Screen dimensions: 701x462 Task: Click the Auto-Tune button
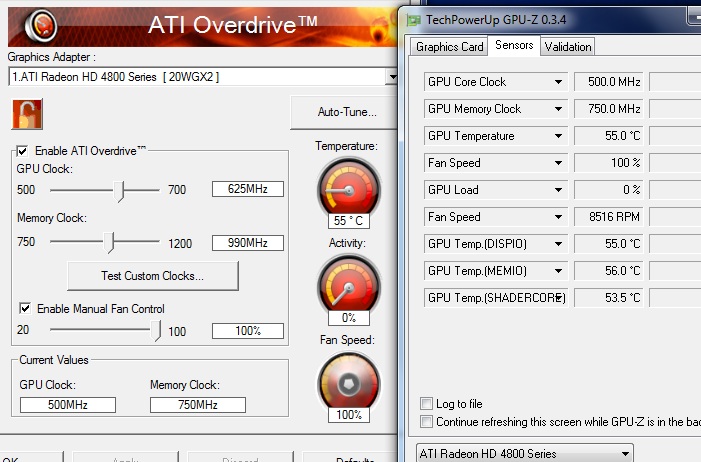(x=345, y=112)
